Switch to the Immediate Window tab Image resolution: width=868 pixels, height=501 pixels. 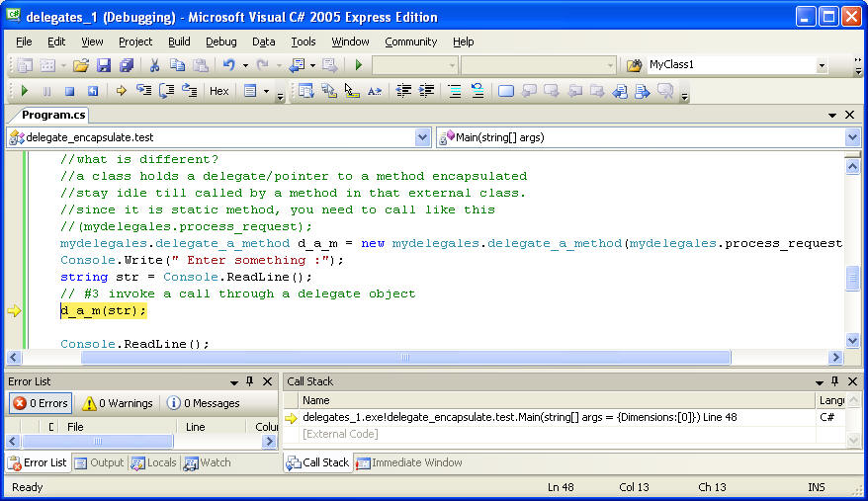[409, 462]
